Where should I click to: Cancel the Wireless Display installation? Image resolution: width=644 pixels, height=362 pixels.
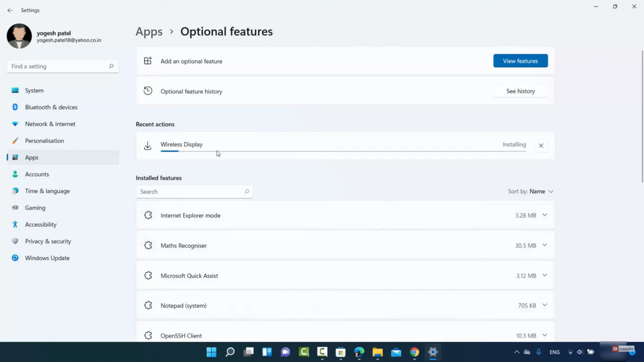pos(541,145)
